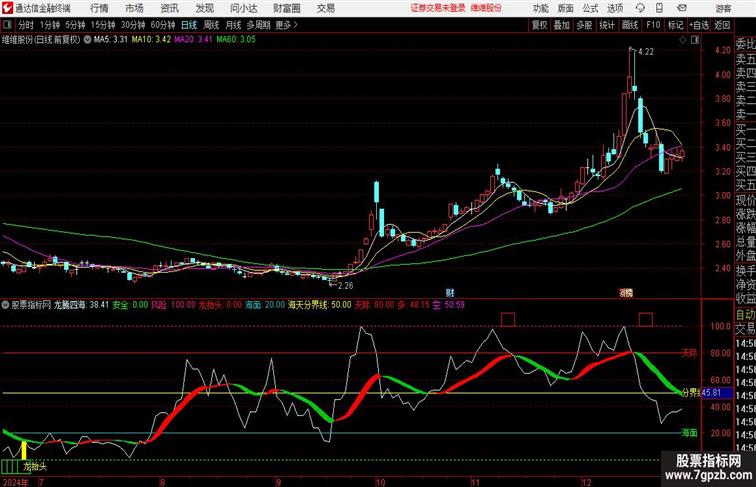The image size is (756, 487).
Task: Open the 选项 menu
Action: (x=615, y=8)
